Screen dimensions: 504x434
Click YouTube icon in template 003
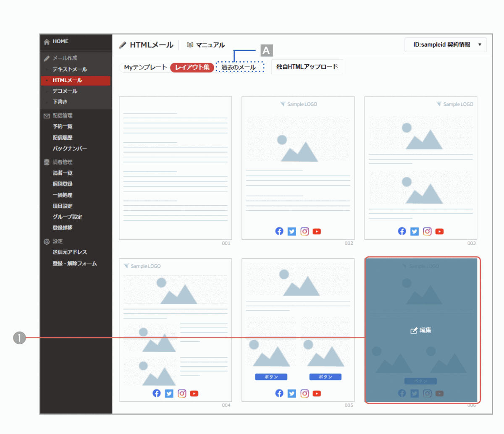coord(439,231)
